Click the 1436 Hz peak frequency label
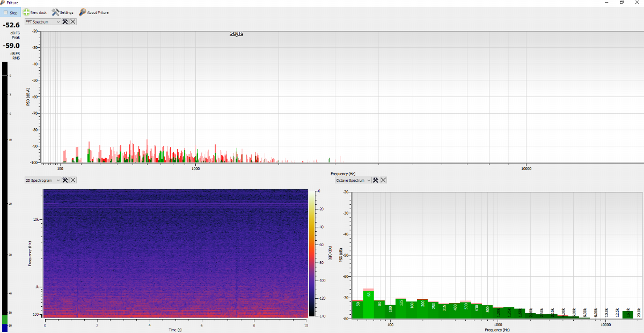 point(237,34)
